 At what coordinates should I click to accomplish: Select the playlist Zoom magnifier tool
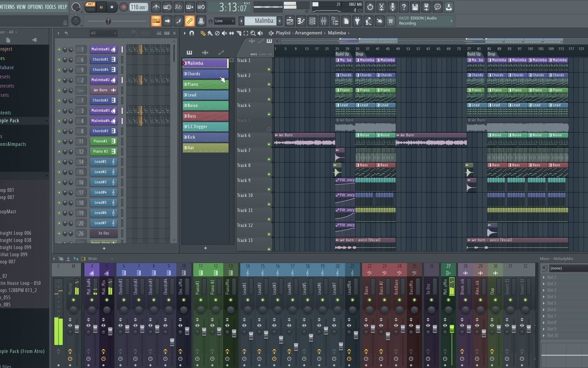pos(253,33)
